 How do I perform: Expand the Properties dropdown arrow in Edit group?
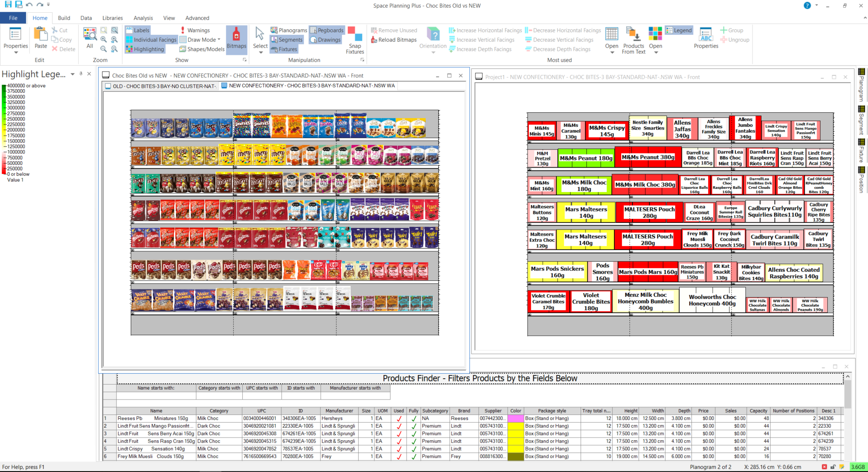pos(16,53)
